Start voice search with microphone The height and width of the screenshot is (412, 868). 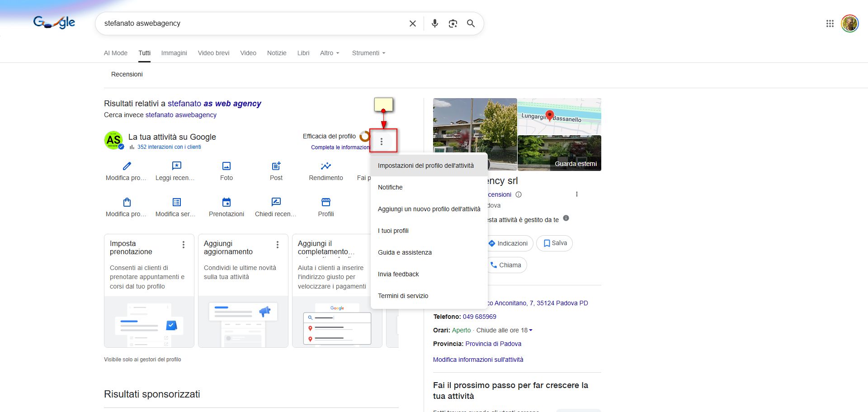click(434, 24)
